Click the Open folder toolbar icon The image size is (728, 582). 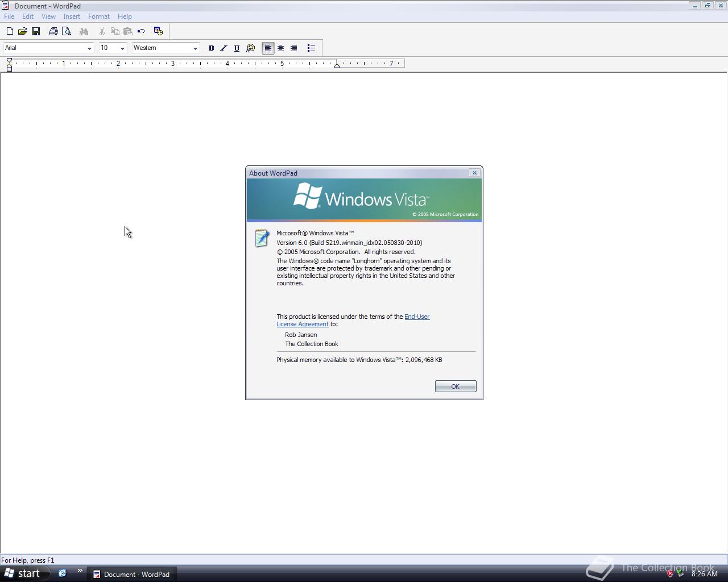pyautogui.click(x=22, y=31)
